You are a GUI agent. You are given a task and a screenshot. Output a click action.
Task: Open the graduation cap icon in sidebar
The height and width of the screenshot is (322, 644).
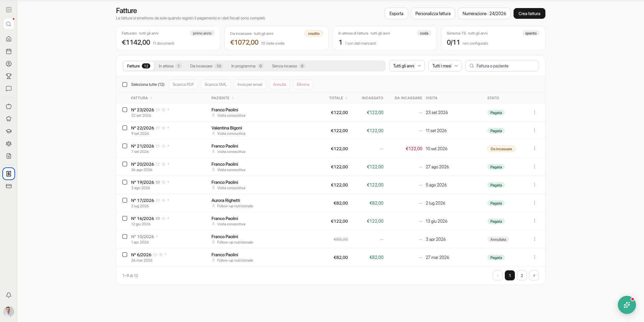[x=9, y=131]
